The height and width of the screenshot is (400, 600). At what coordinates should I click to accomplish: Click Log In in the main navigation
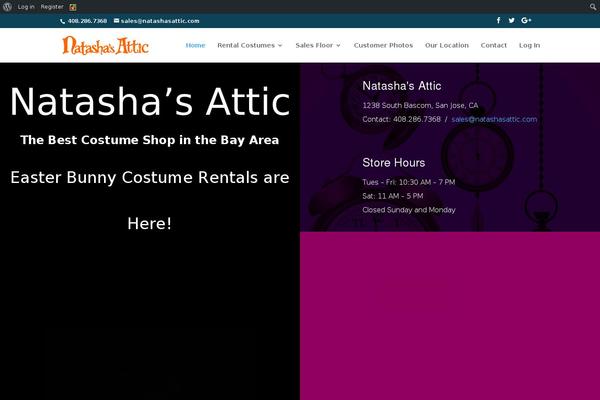pyautogui.click(x=529, y=45)
